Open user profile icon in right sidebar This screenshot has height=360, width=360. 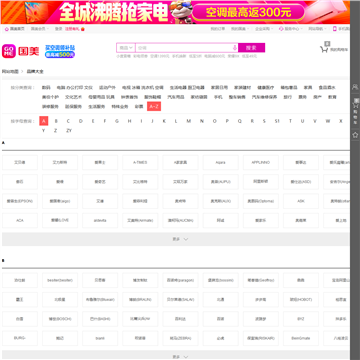pos(355,87)
